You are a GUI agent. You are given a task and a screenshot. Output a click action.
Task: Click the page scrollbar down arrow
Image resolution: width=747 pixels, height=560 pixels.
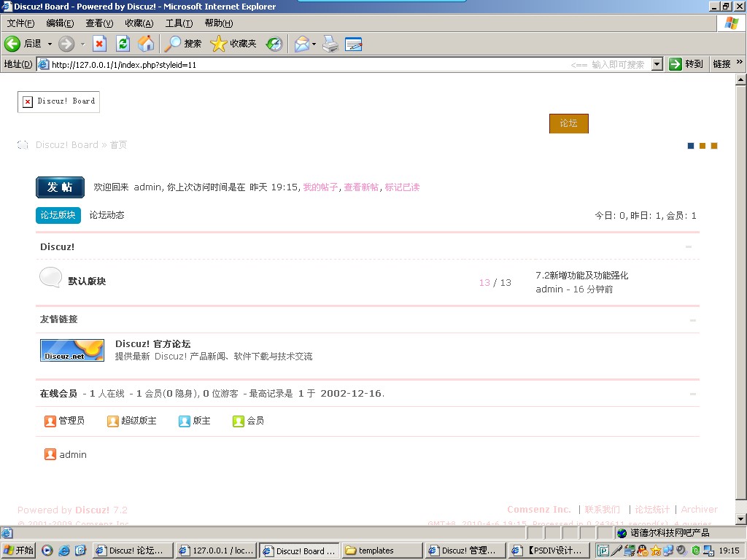pyautogui.click(x=741, y=519)
